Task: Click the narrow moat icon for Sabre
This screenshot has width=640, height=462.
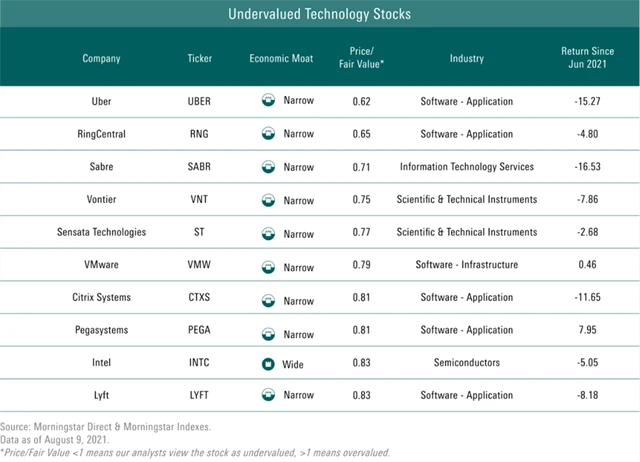Action: pos(268,166)
